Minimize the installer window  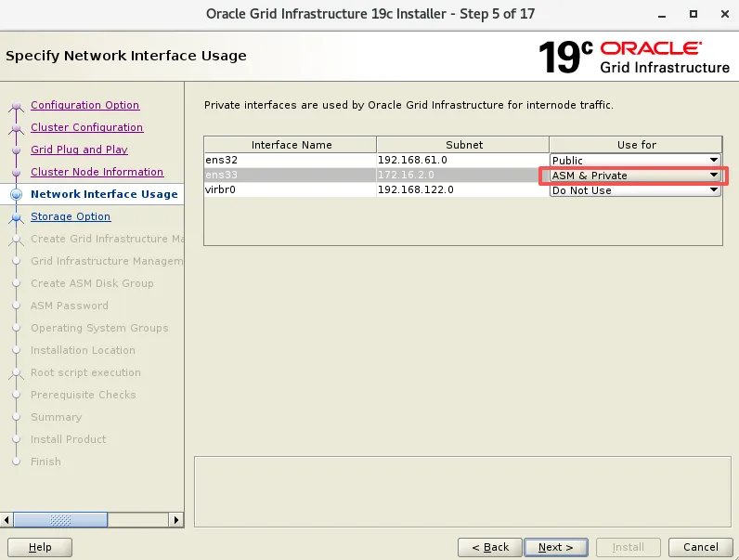(x=662, y=15)
